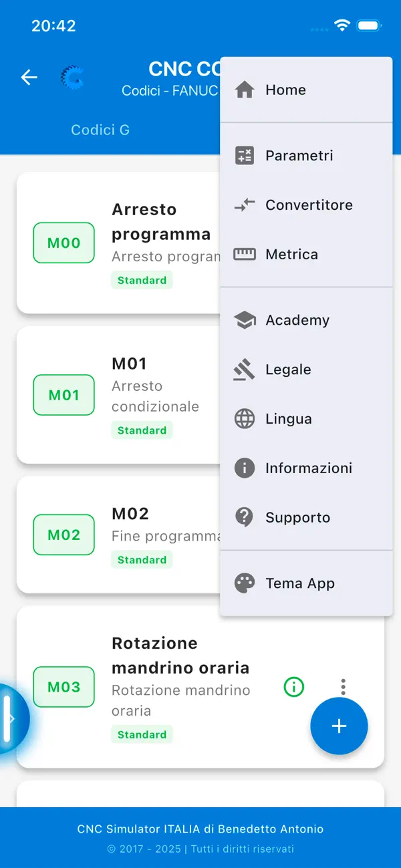Switch to the Codici G tab
Viewport: 401px width, 868px height.
pyautogui.click(x=100, y=130)
